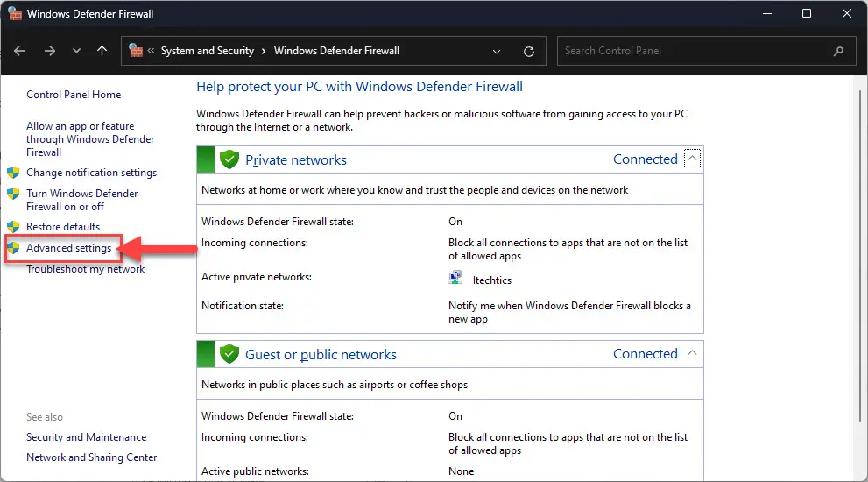Click shield icon beside Advanced settings
This screenshot has width=868, height=482.
[13, 248]
